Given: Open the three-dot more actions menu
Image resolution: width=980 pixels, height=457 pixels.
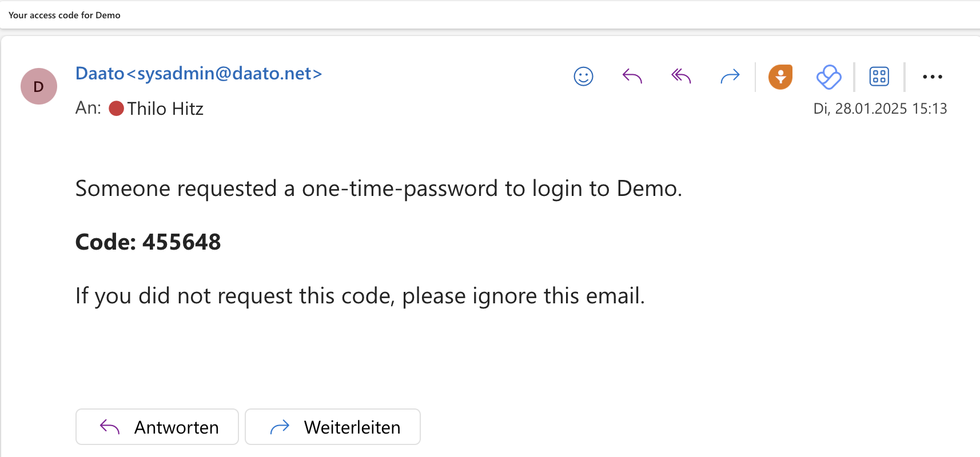Looking at the screenshot, I should point(932,77).
